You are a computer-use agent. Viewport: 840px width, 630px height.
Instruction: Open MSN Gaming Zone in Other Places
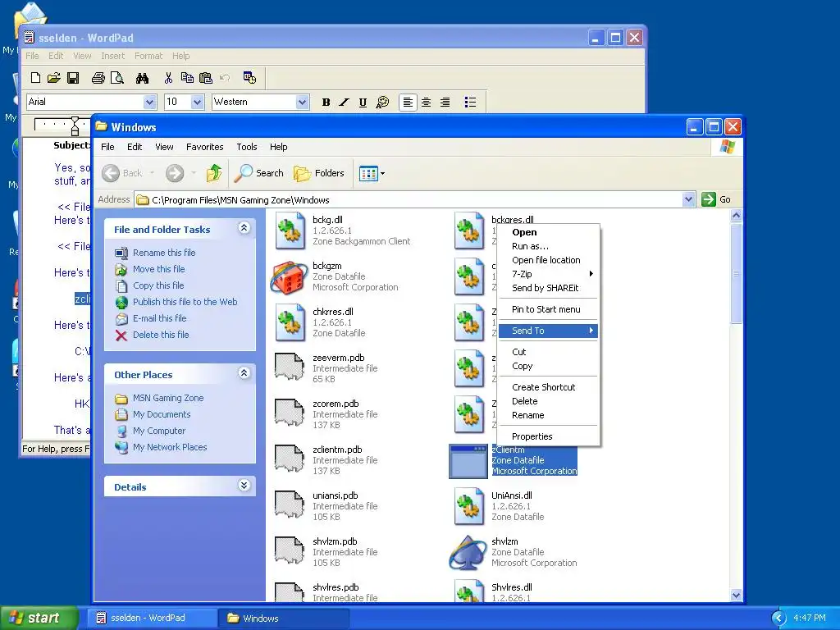168,398
